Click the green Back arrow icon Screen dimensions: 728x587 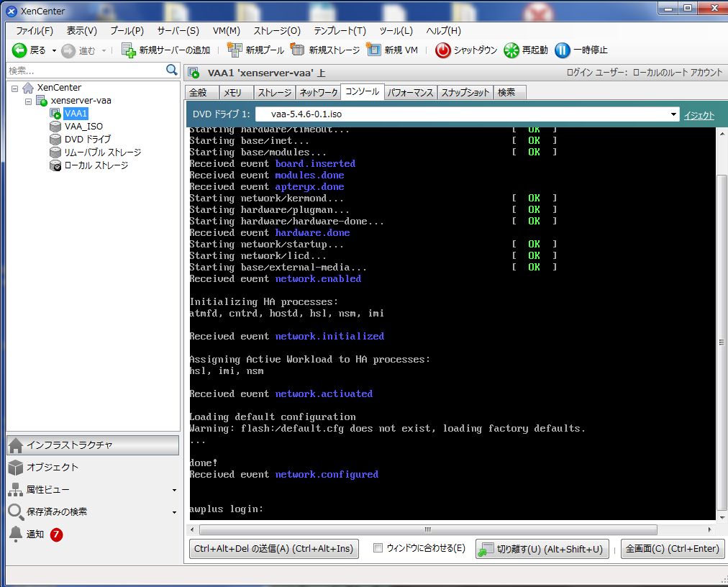19,50
